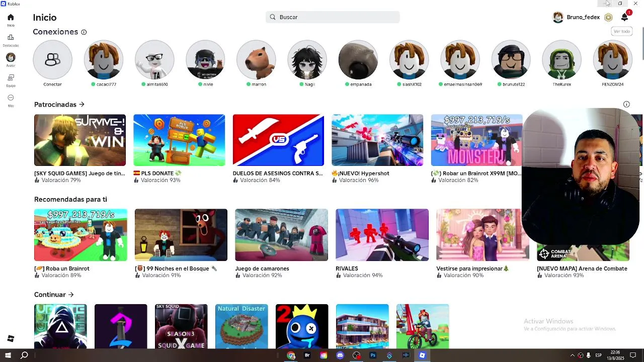Image resolution: width=644 pixels, height=362 pixels.
Task: Open Google Chrome from the taskbar
Action: point(291,355)
